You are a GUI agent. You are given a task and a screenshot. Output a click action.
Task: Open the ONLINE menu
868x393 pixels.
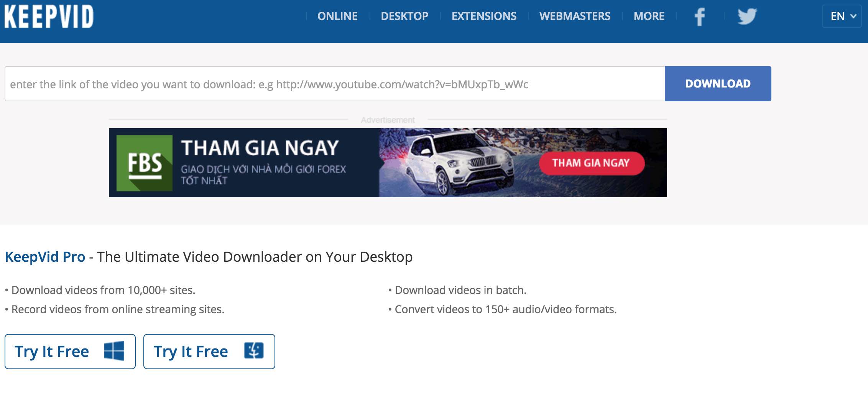pos(337,16)
